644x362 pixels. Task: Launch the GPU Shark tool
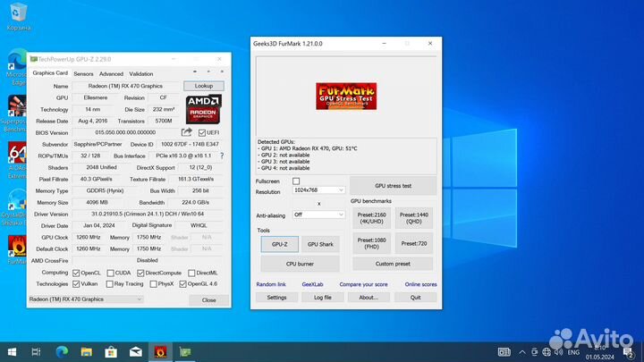320,244
